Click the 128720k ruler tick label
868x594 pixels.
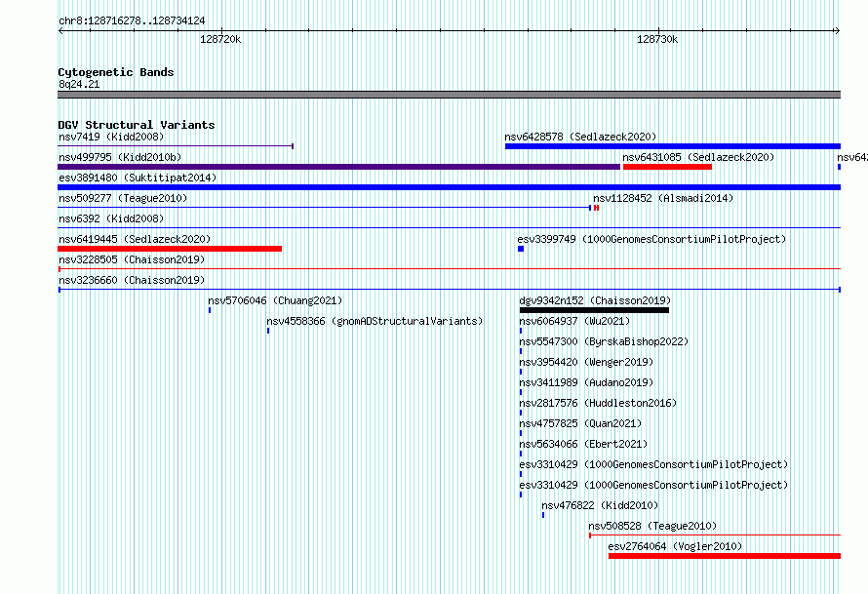pyautogui.click(x=220, y=39)
